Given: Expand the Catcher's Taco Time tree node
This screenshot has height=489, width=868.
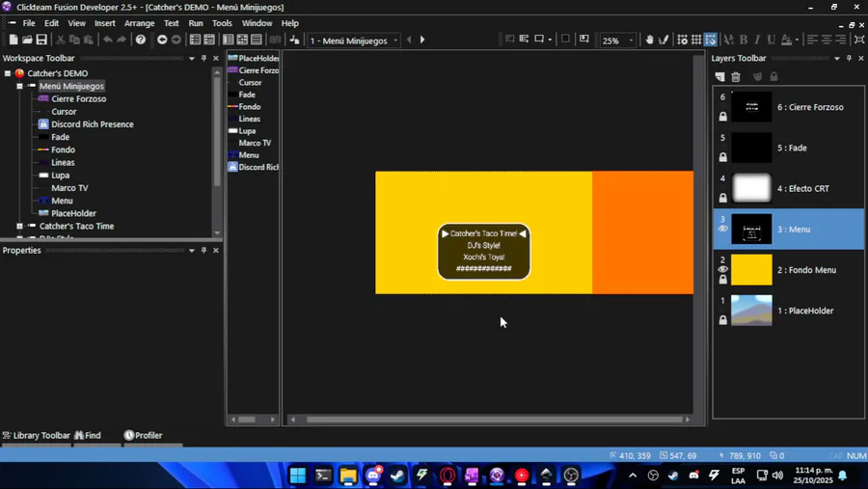Looking at the screenshot, I should (19, 226).
